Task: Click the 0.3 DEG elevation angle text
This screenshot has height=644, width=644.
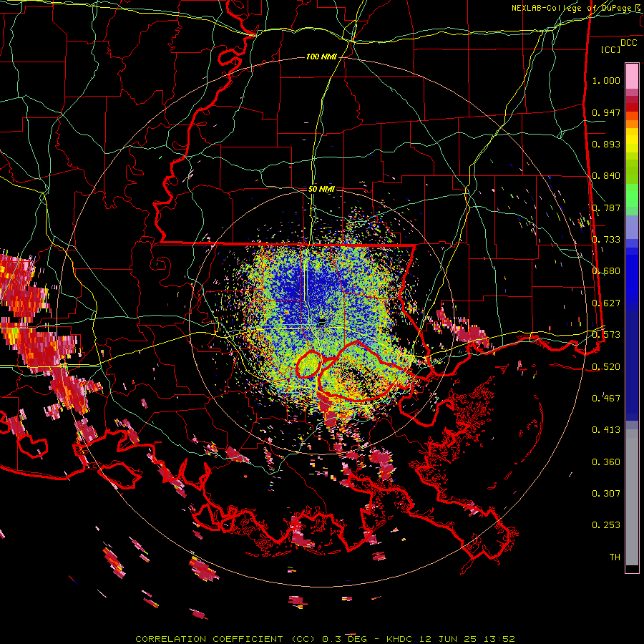Action: (x=344, y=639)
